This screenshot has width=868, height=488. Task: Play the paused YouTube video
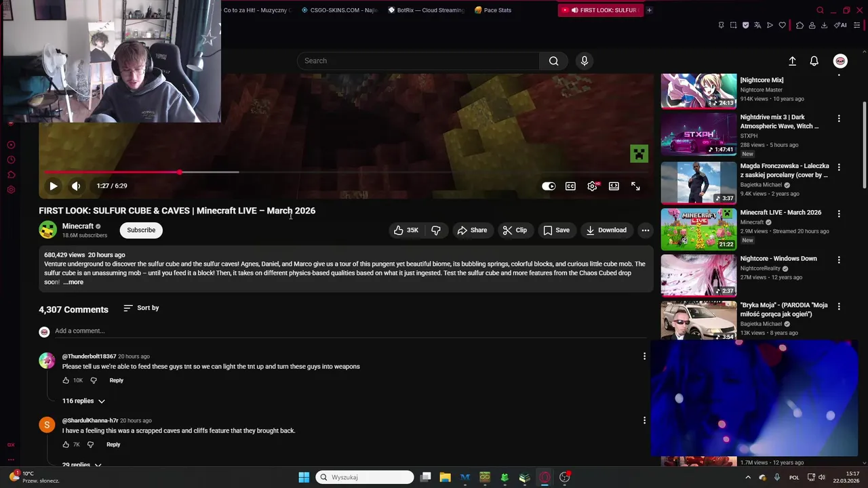(53, 186)
